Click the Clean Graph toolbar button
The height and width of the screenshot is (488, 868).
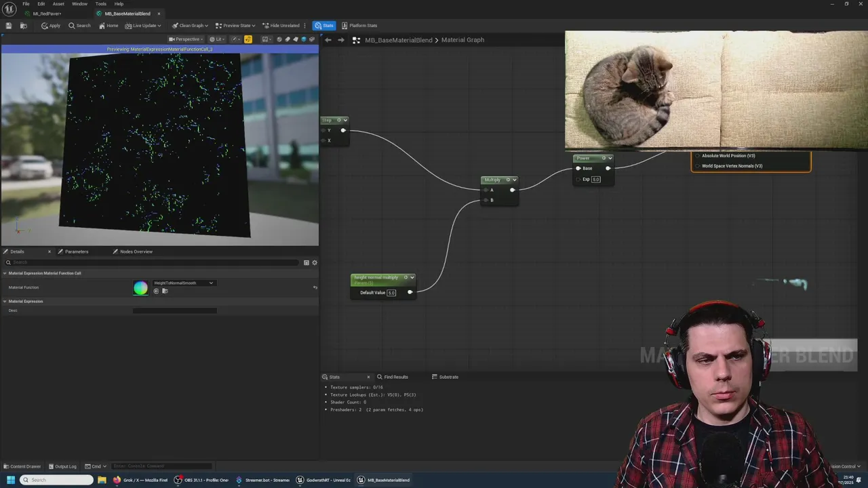click(x=186, y=26)
